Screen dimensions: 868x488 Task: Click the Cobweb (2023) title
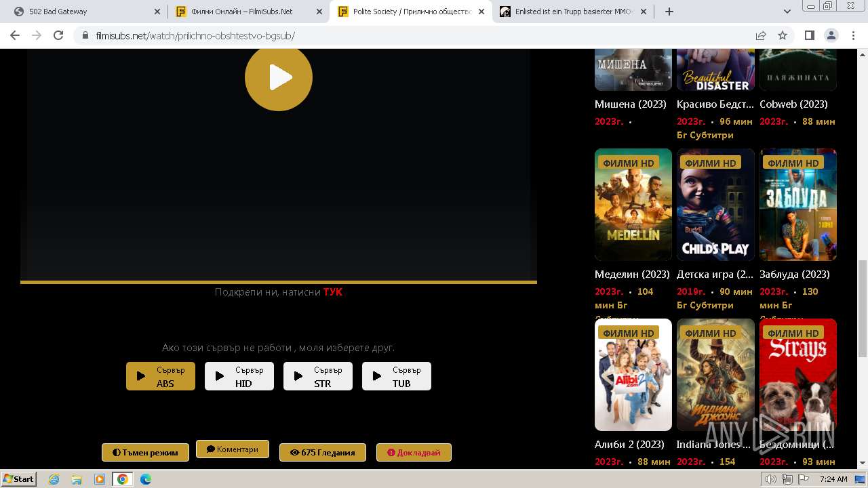(x=793, y=104)
